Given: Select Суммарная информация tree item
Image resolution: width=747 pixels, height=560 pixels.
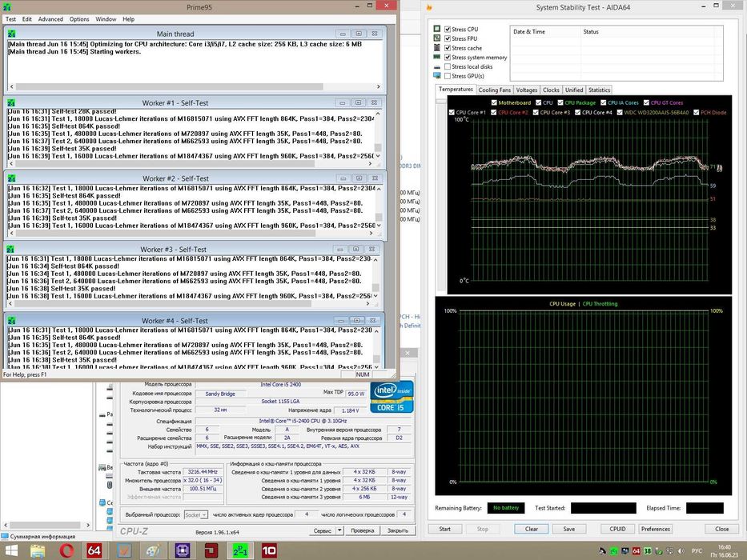Looking at the screenshot, I should (42, 537).
